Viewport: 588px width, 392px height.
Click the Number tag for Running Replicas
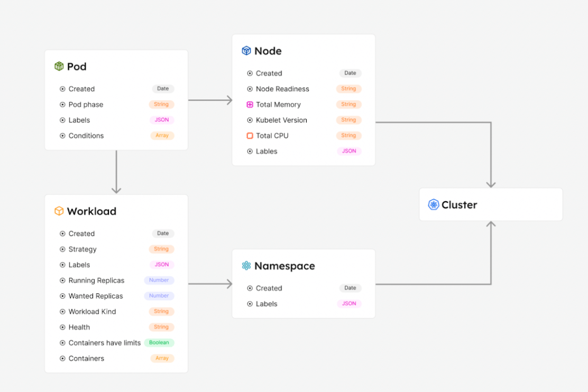pos(159,280)
